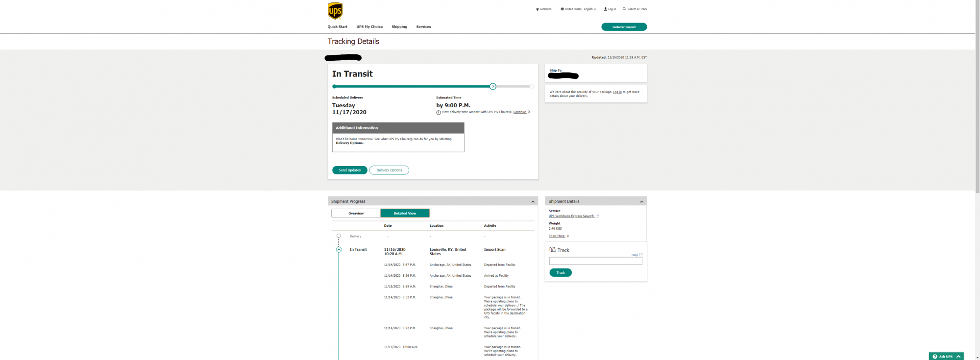Expand Show More shipment details
This screenshot has height=360, width=980.
pos(559,236)
